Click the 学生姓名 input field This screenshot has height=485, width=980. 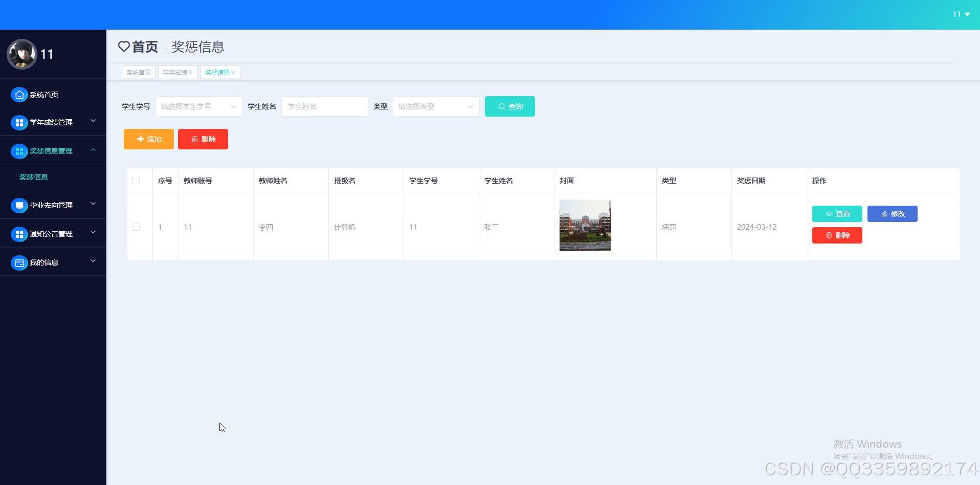[x=325, y=106]
